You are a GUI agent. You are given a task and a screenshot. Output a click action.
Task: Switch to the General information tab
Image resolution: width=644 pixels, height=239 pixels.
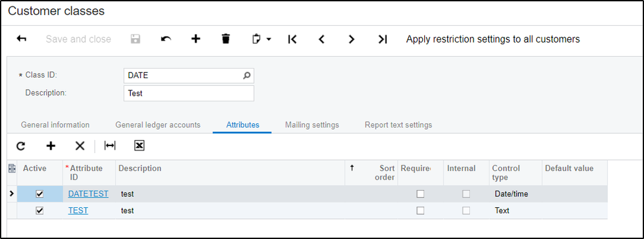(55, 125)
